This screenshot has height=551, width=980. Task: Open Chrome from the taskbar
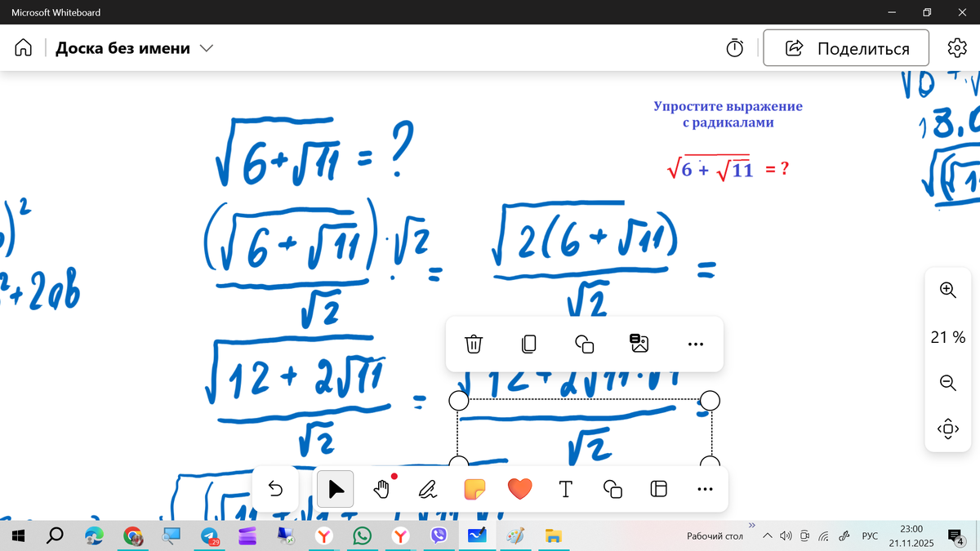(x=132, y=535)
